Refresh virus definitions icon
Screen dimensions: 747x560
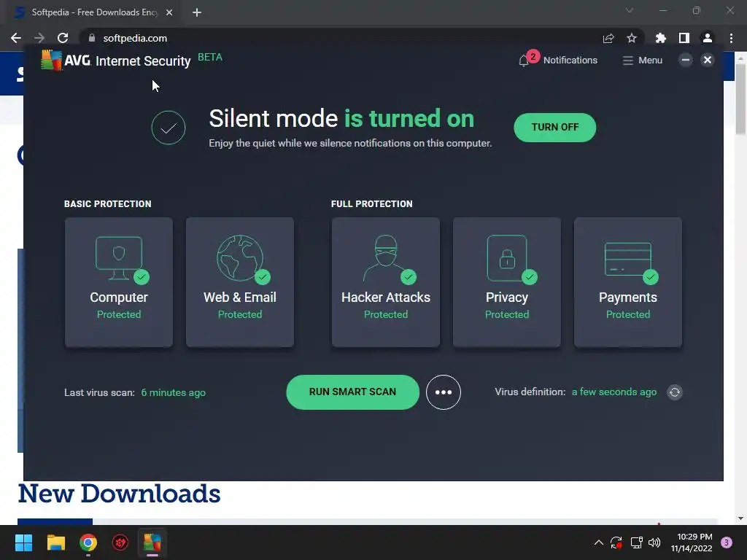pyautogui.click(x=675, y=392)
